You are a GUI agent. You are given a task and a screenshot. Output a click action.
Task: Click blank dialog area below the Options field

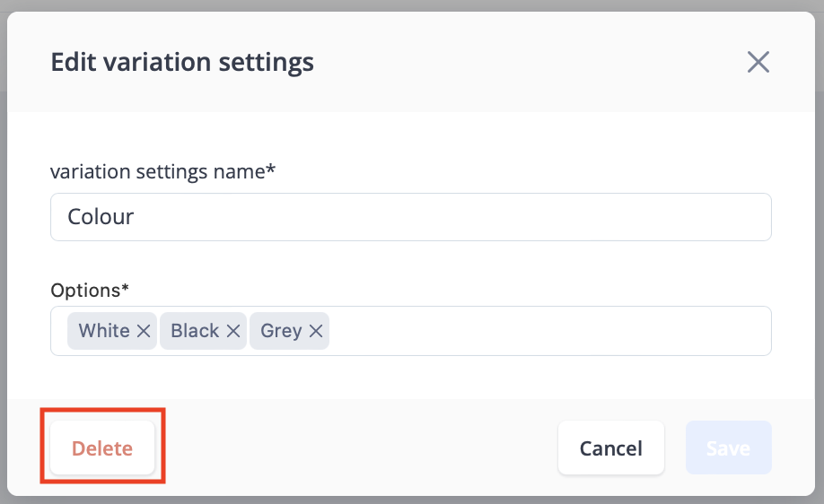[x=411, y=377]
